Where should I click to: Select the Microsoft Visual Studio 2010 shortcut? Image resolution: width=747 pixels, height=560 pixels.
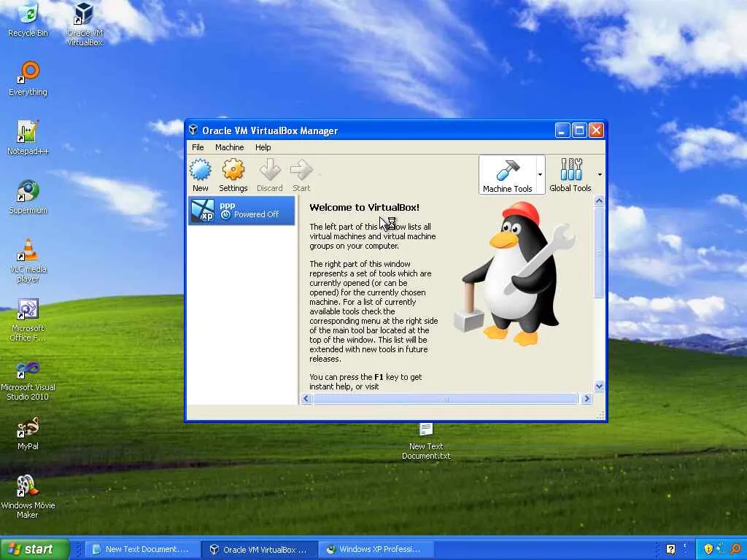pyautogui.click(x=28, y=381)
